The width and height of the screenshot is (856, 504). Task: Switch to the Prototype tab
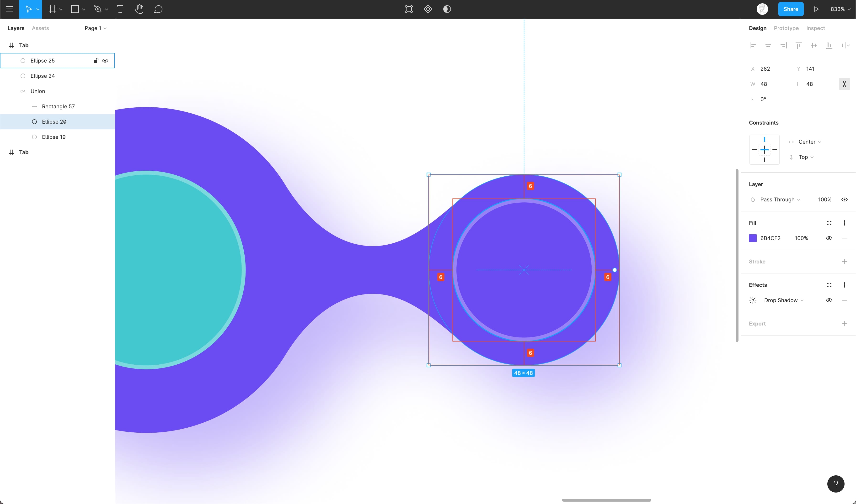tap(786, 28)
